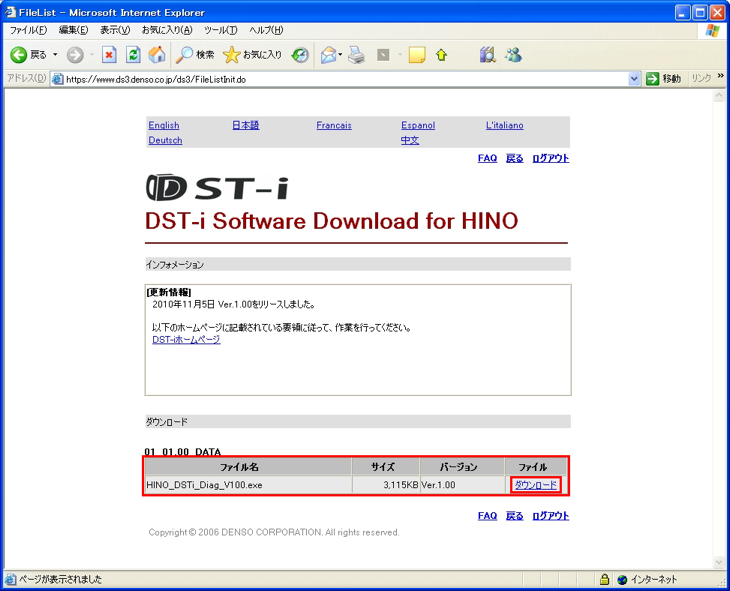Select file name HINO_DSTi_Diag_V100.exe
Image resolution: width=730 pixels, height=591 pixels.
[204, 485]
